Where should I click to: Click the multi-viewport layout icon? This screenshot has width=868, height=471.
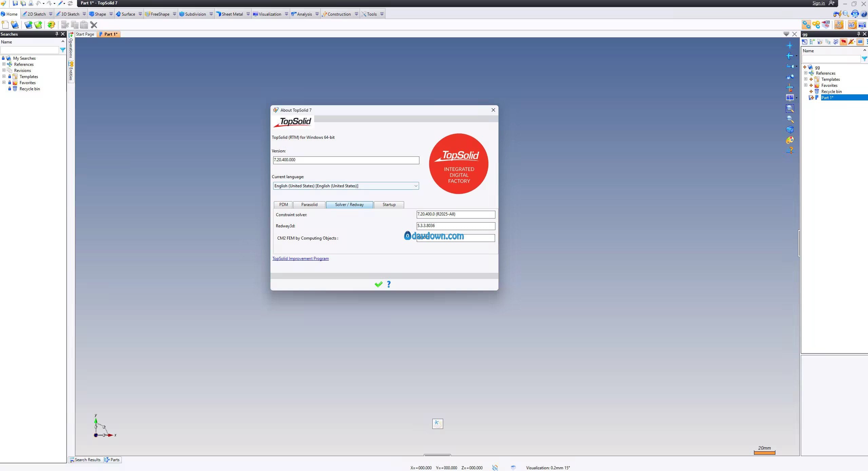790,98
